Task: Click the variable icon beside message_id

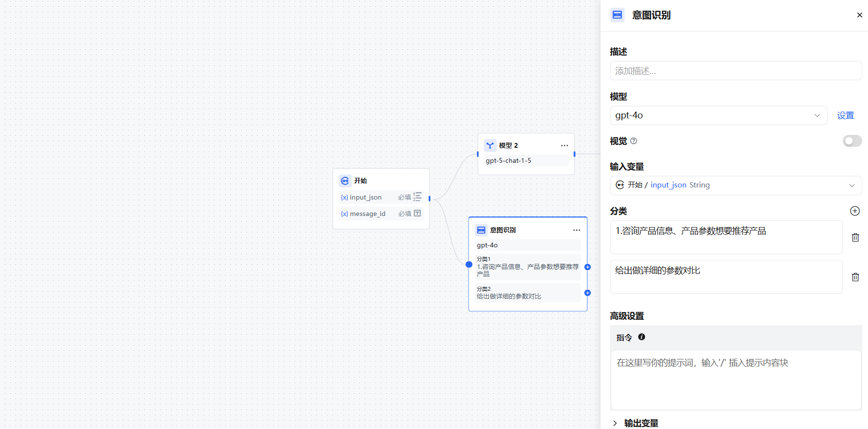Action: pyautogui.click(x=344, y=214)
